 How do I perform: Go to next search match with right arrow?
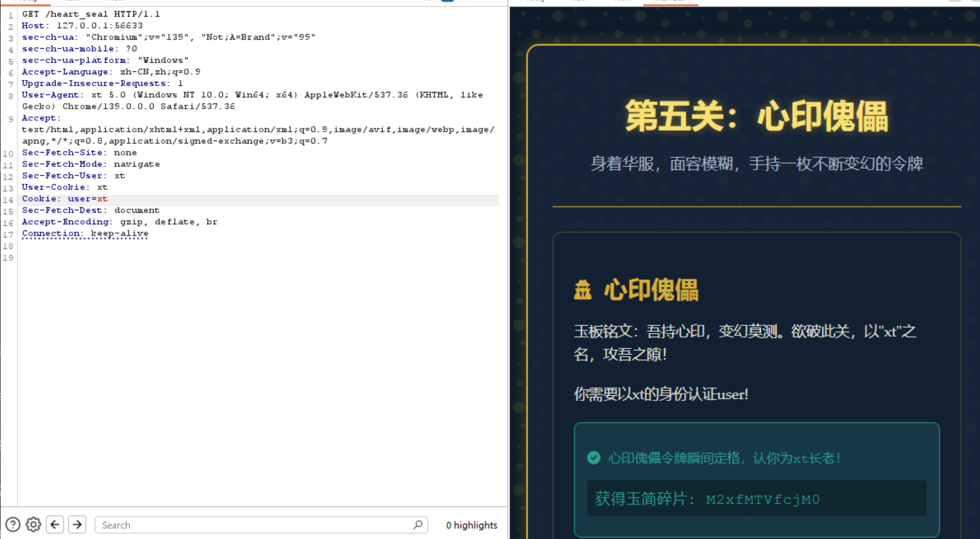[77, 525]
